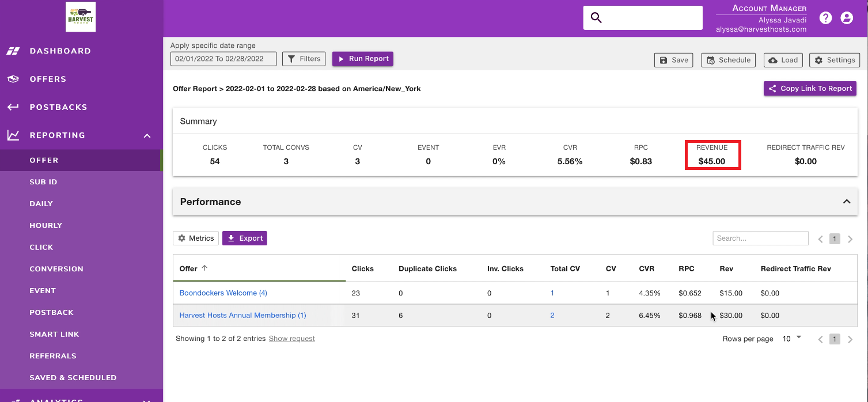Click the top search input box
The height and width of the screenshot is (402, 868).
click(643, 18)
